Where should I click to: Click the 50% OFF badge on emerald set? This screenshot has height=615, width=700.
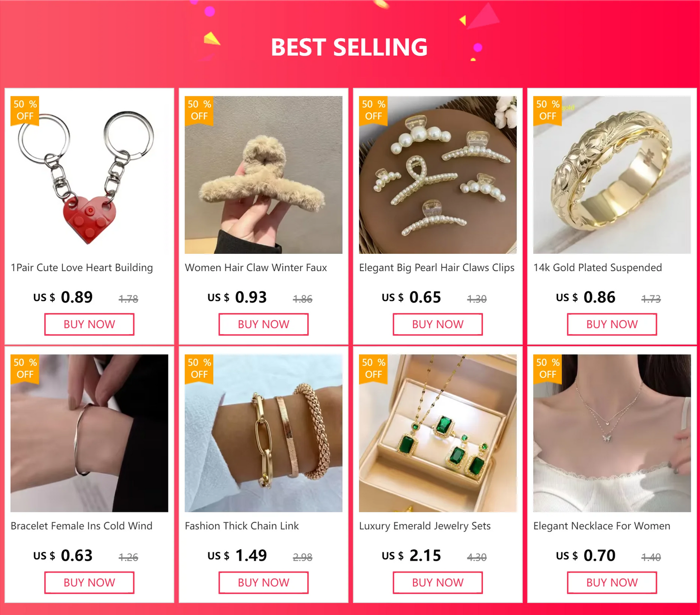point(373,369)
